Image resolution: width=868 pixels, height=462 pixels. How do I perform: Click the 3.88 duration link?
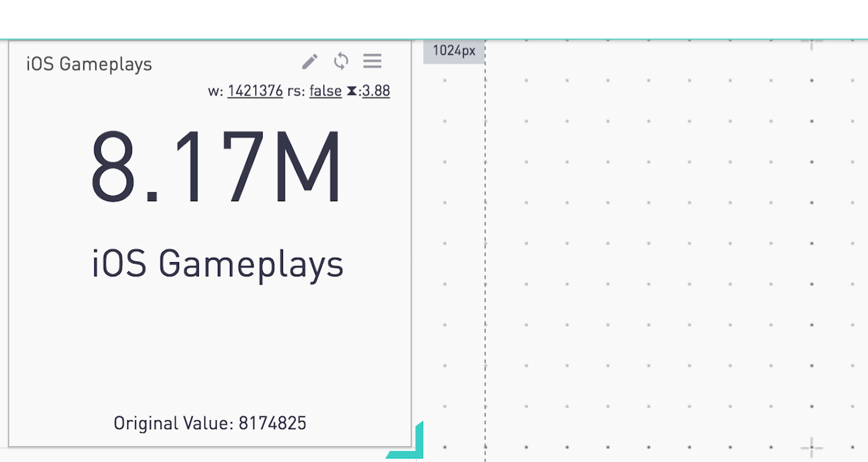[376, 91]
